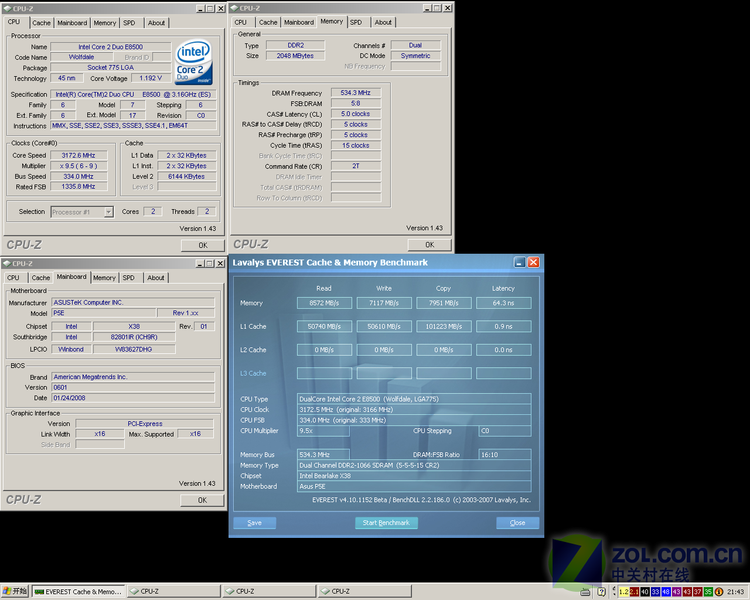Click the LPCIO W83627DHG value
Screen dimensions: 750x600
134,349
